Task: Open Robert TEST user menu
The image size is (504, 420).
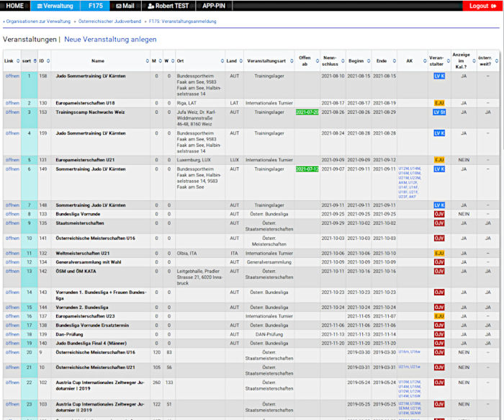Action: coord(168,6)
